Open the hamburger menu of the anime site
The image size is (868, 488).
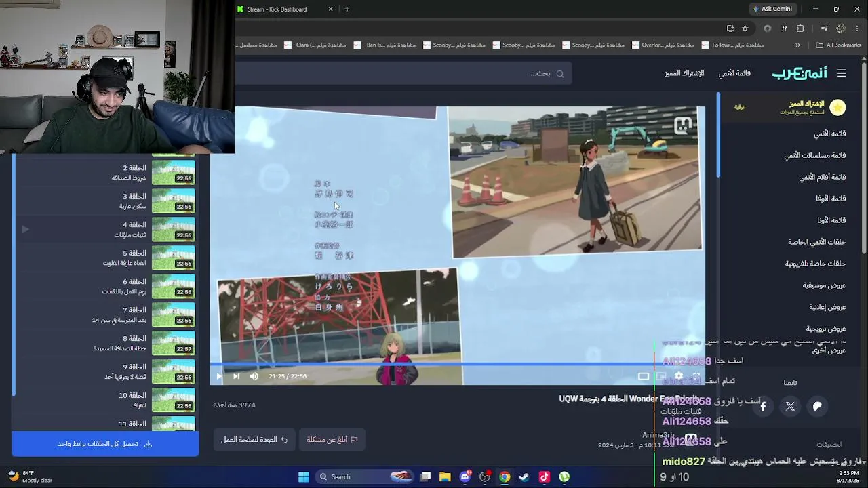coord(842,73)
